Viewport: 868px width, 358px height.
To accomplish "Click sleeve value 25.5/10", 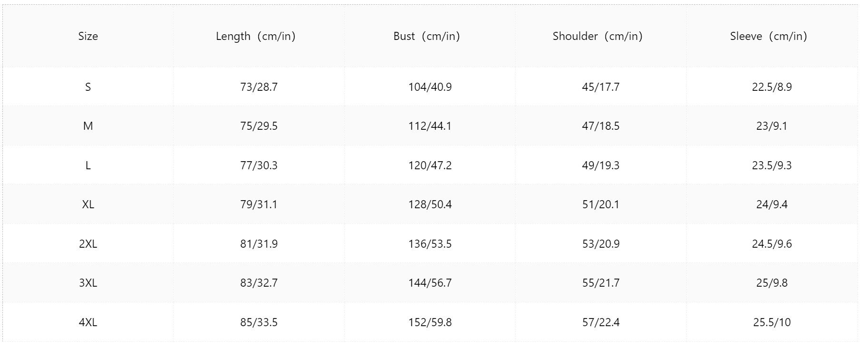I will pyautogui.click(x=772, y=322).
